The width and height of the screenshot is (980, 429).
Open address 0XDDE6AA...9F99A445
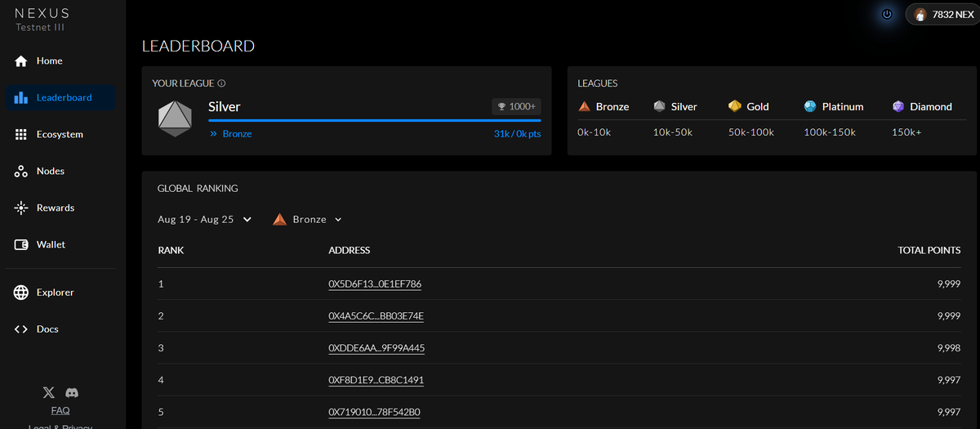(376, 348)
